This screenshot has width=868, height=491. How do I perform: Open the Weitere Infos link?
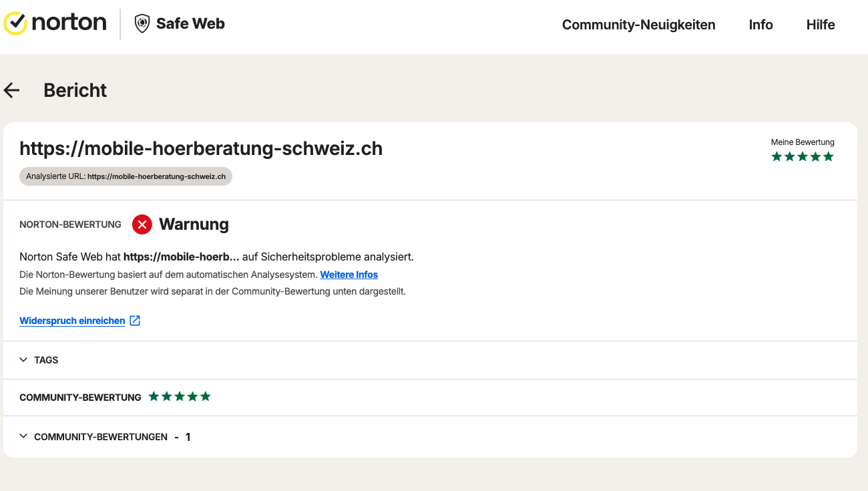click(349, 275)
